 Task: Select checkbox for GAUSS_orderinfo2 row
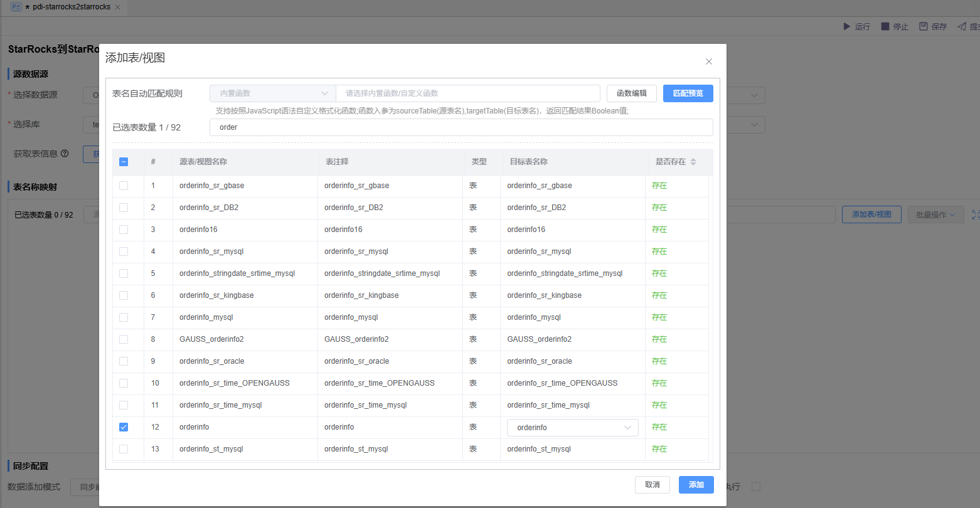tap(124, 339)
